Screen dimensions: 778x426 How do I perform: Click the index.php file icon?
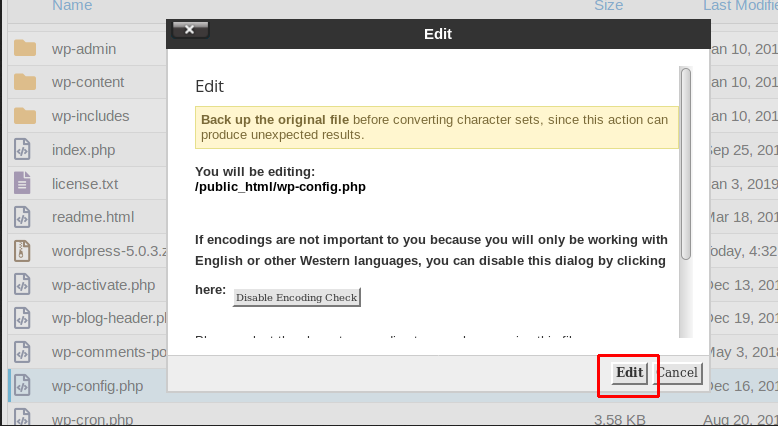point(22,150)
